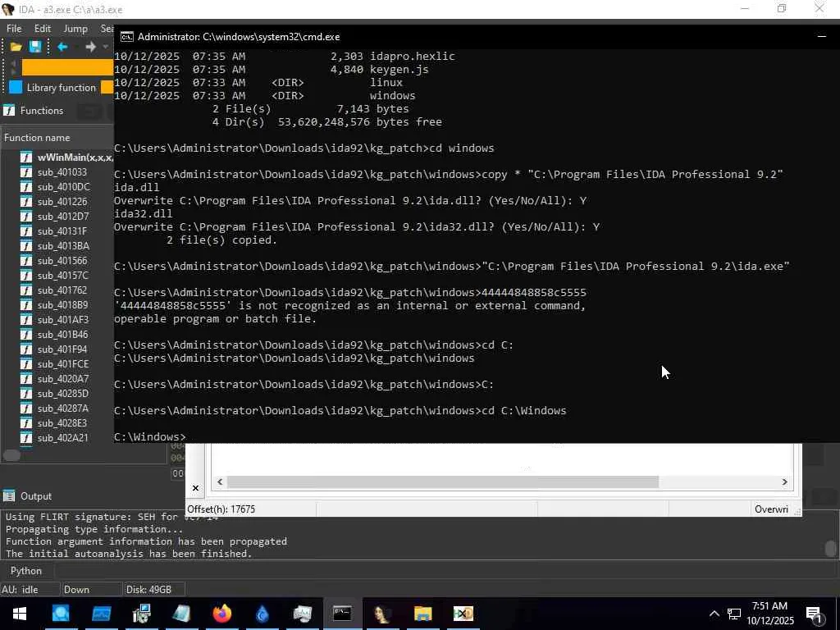Select sub_401FCE in the Functions list
This screenshot has width=840, height=630.
63,363
